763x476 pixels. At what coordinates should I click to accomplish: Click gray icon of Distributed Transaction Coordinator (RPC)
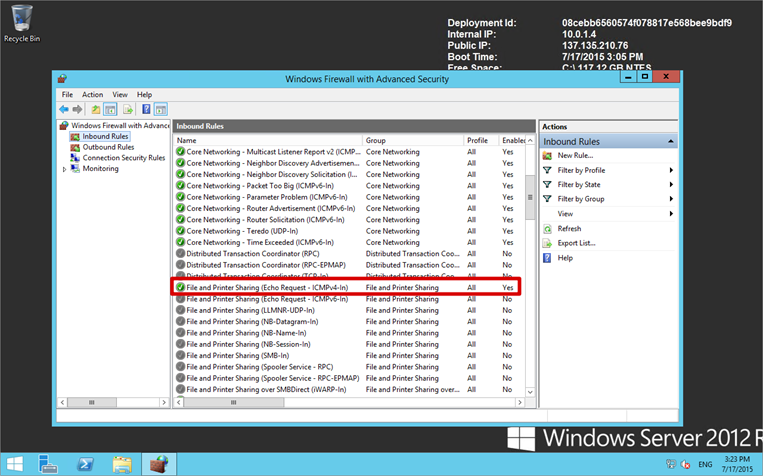[181, 254]
